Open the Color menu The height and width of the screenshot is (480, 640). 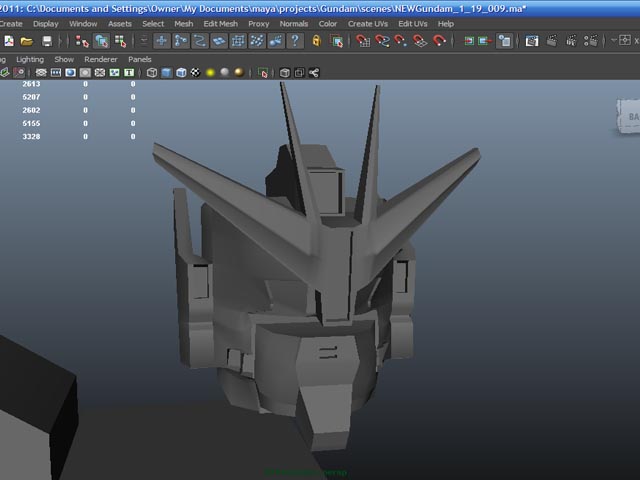(328, 24)
